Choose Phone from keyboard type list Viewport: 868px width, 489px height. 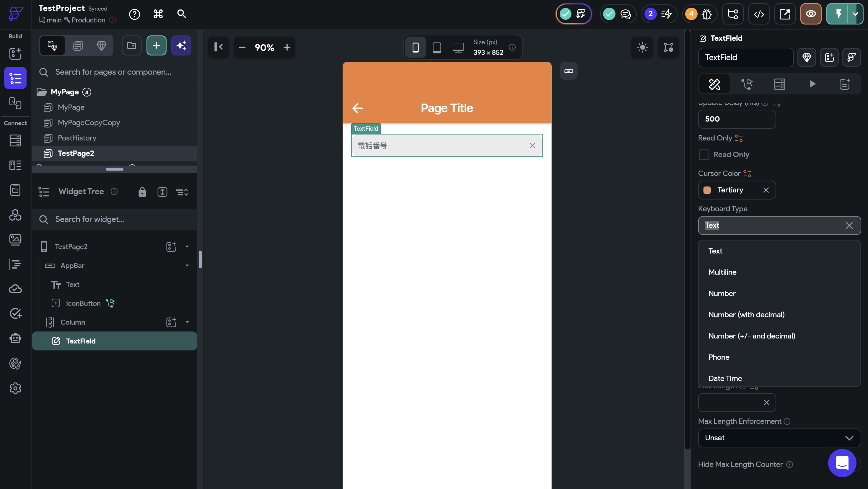pyautogui.click(x=719, y=357)
